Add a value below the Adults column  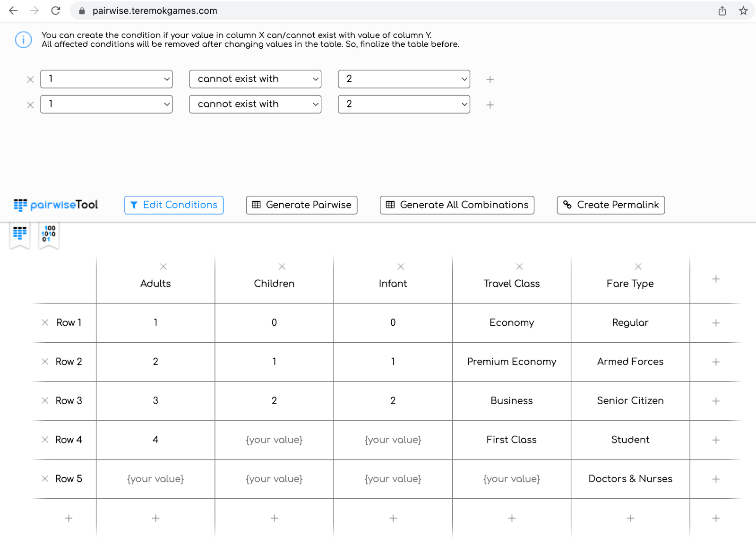155,518
